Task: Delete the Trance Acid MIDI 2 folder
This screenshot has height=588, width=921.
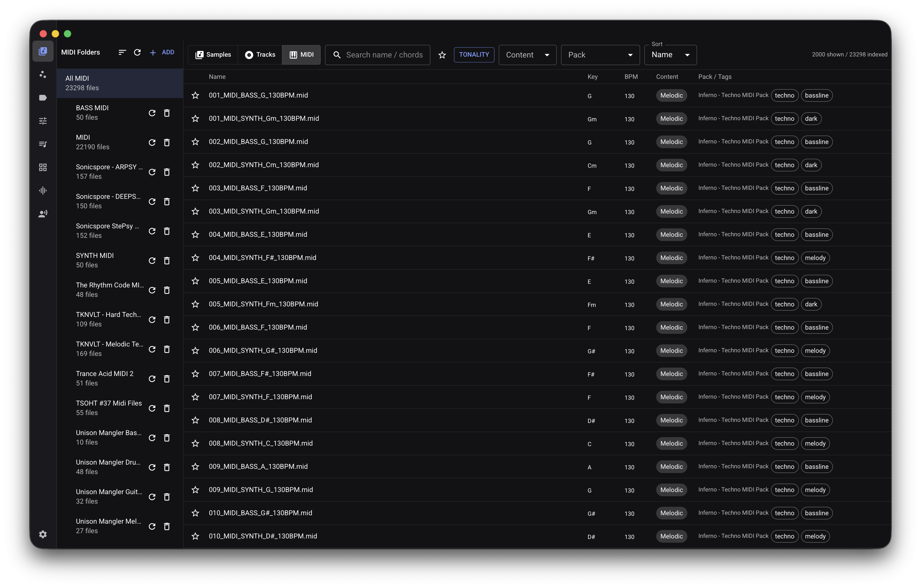Action: point(167,378)
